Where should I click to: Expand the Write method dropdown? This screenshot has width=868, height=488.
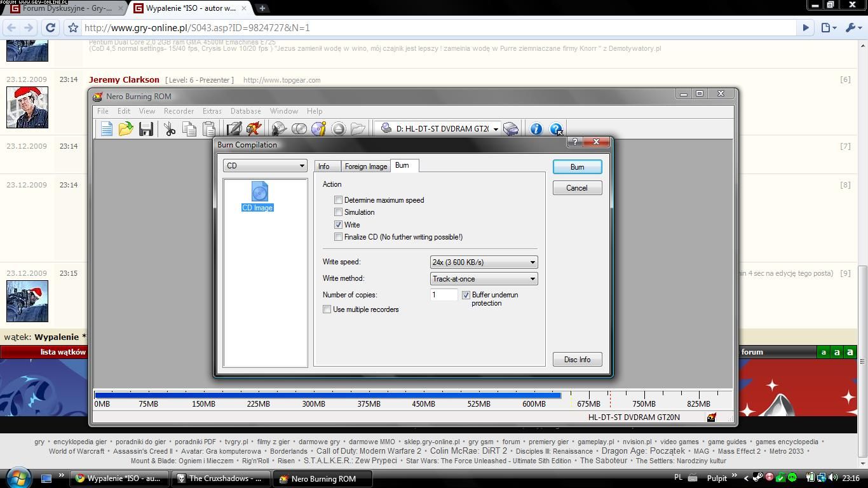484,279
